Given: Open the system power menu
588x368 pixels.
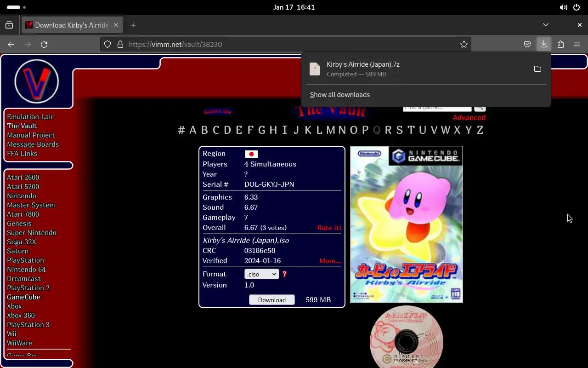Looking at the screenshot, I should click(577, 7).
